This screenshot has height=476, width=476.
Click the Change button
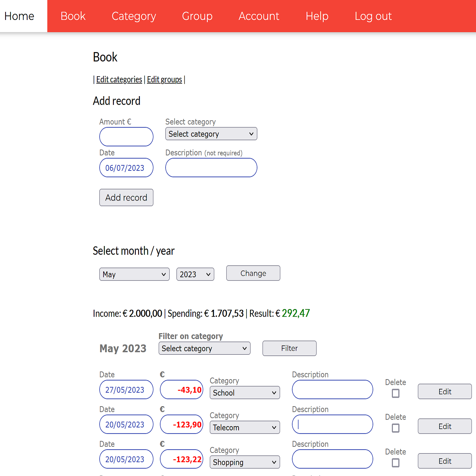click(253, 273)
